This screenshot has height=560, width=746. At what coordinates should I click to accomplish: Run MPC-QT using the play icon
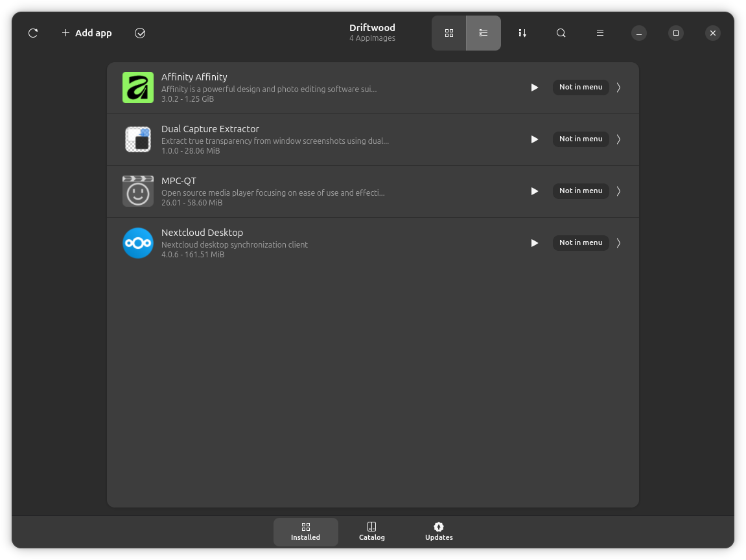(x=535, y=191)
